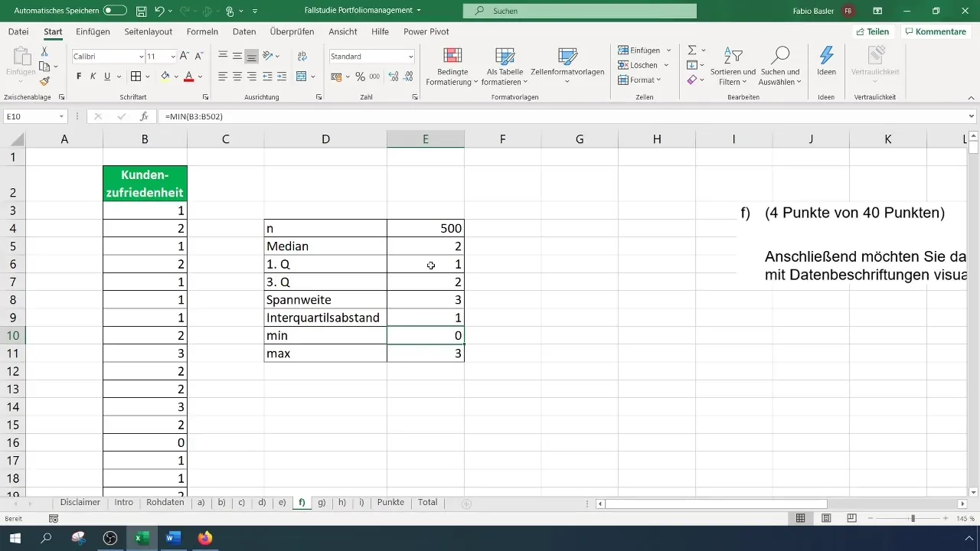Image resolution: width=980 pixels, height=551 pixels.
Task: Click the borders grid icon
Action: click(x=136, y=77)
